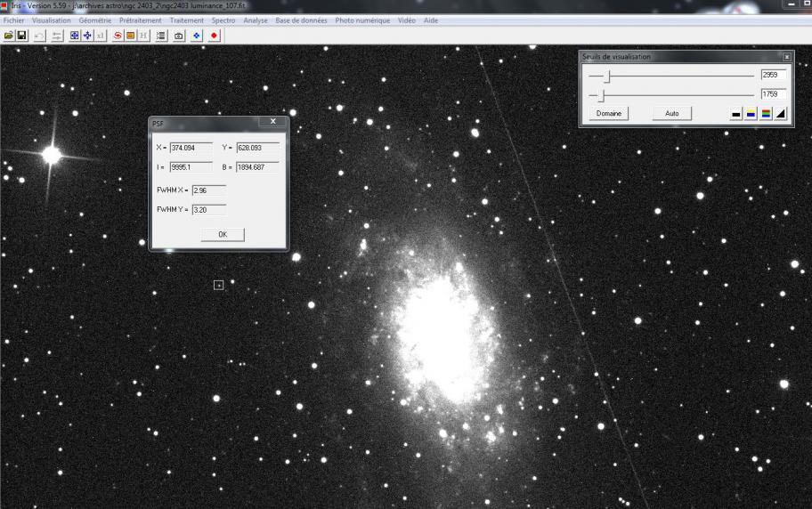Click the Auto threshold button
812x509 pixels.
(x=671, y=113)
